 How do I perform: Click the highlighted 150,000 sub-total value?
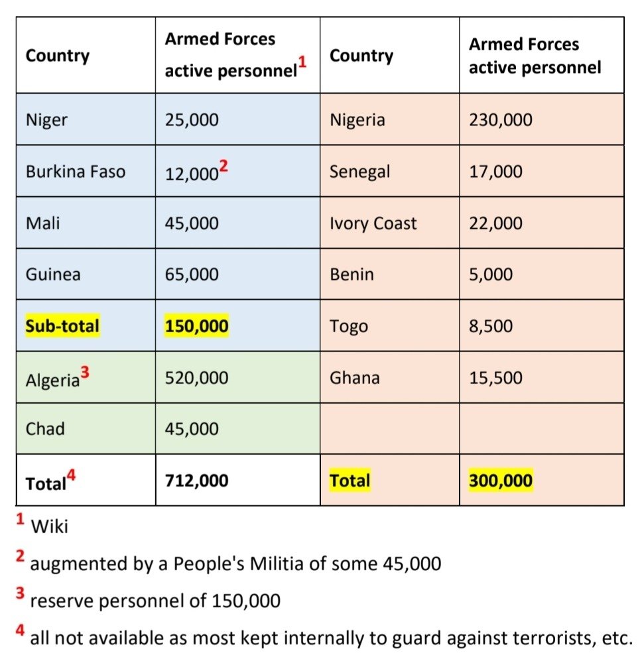click(x=196, y=326)
